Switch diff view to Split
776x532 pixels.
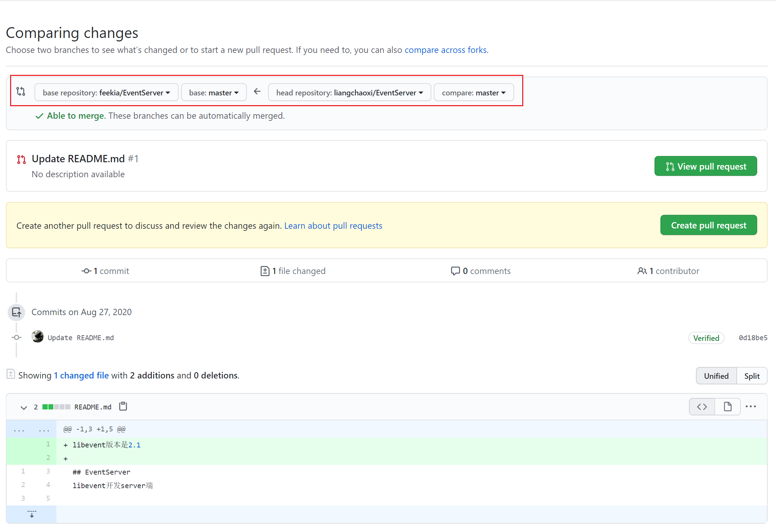[x=752, y=376]
